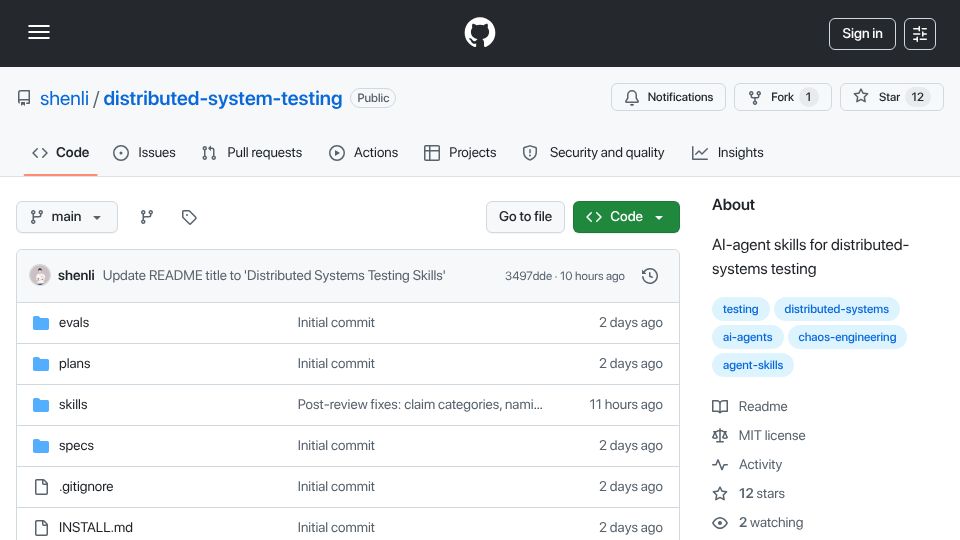
Task: Open the 12 stars link
Action: 762,493
